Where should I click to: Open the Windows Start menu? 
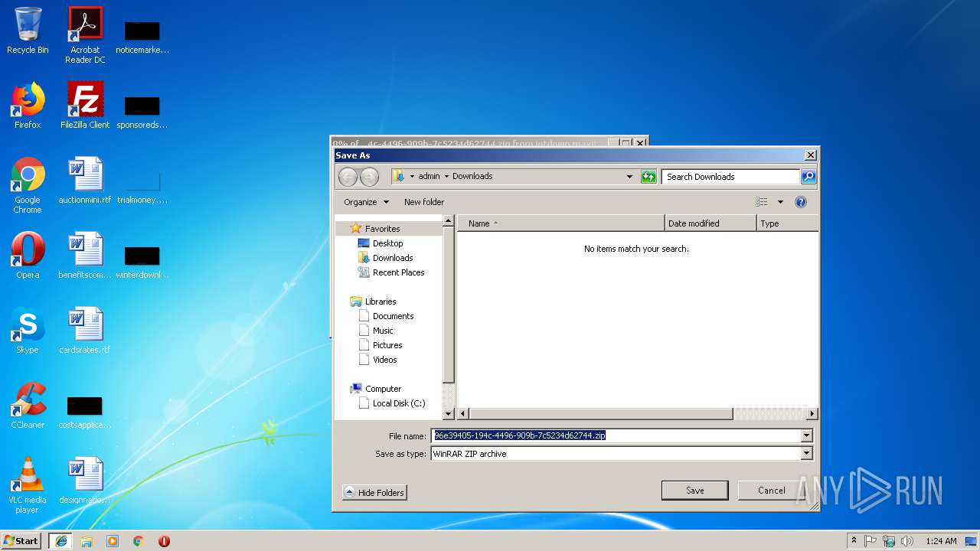[21, 541]
